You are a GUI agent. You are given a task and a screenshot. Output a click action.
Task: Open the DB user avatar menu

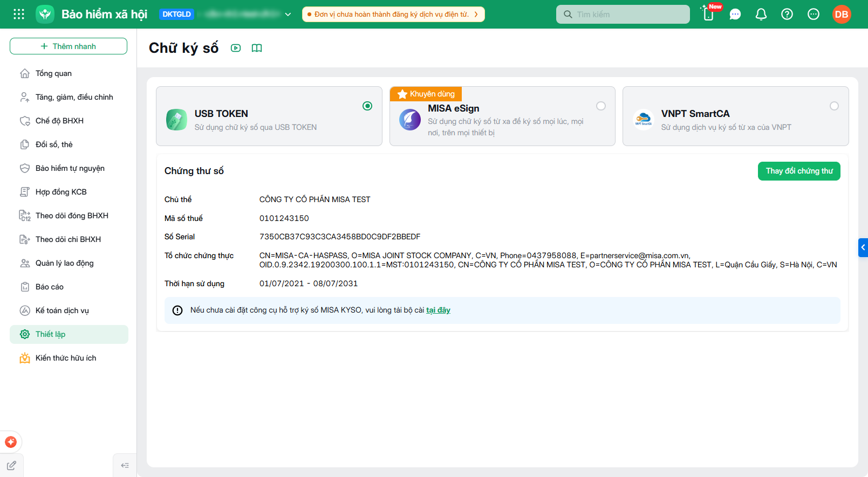point(842,15)
